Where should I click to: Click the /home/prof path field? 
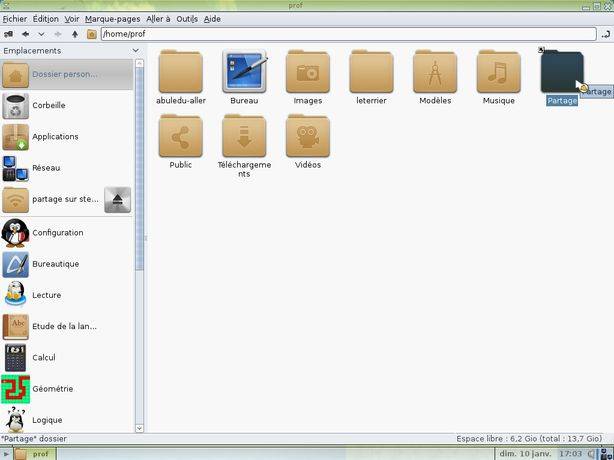click(x=349, y=34)
